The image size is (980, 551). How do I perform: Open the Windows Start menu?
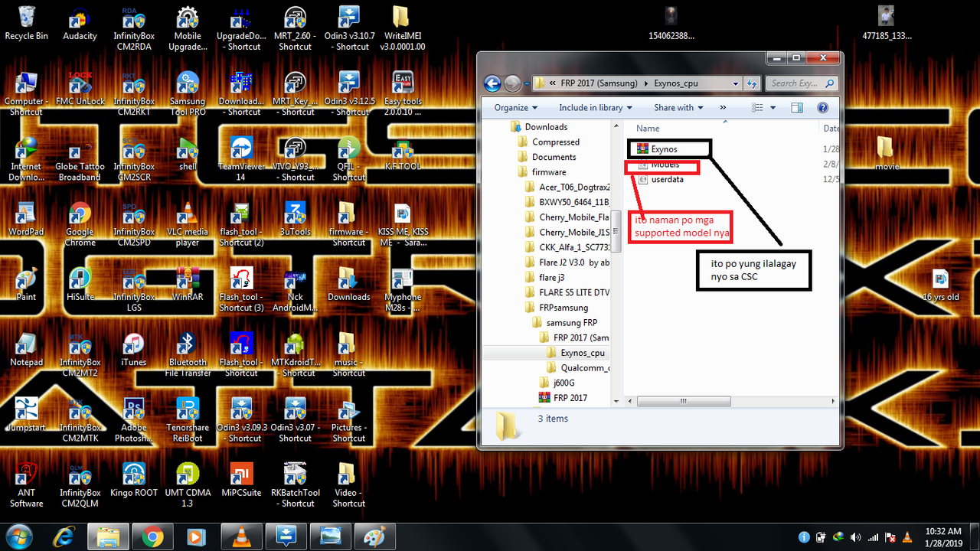click(x=18, y=536)
